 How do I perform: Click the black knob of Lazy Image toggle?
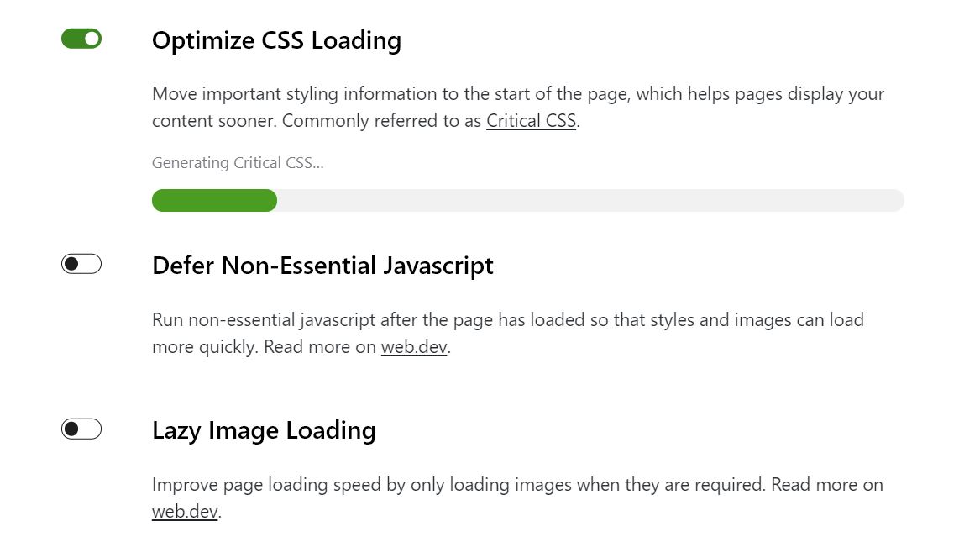coord(71,429)
